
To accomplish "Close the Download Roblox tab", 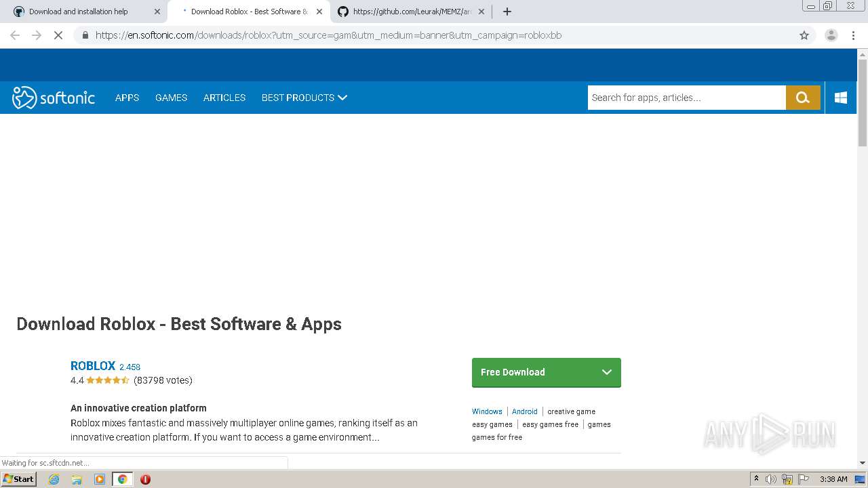I will pos(319,12).
